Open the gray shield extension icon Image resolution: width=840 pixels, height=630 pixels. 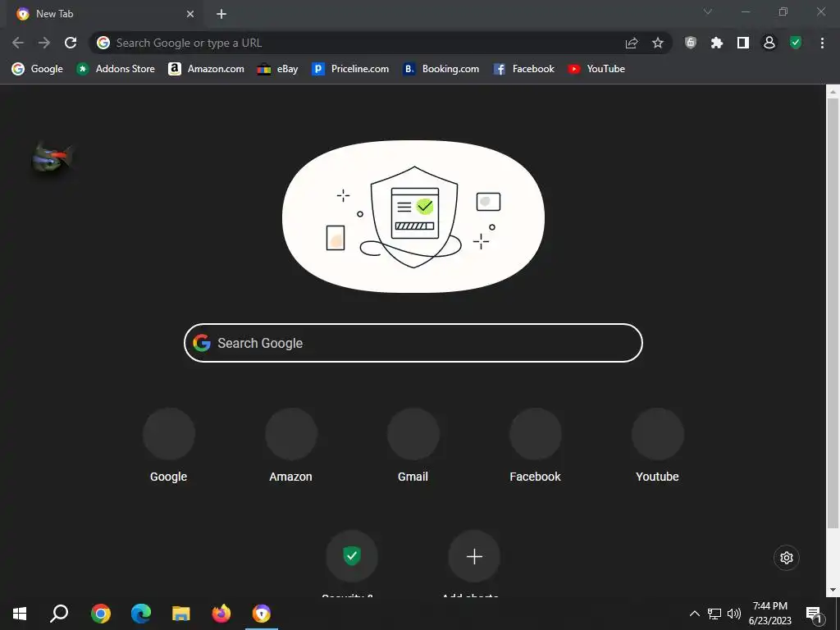pos(691,43)
